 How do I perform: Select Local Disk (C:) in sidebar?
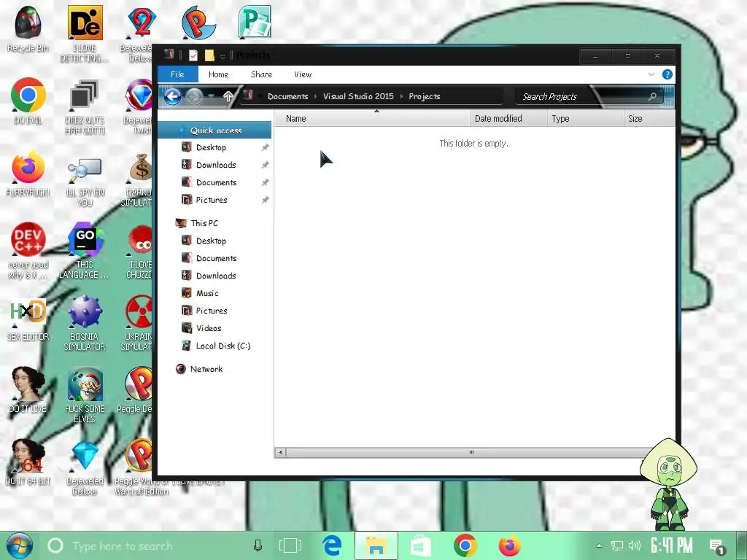click(x=216, y=346)
